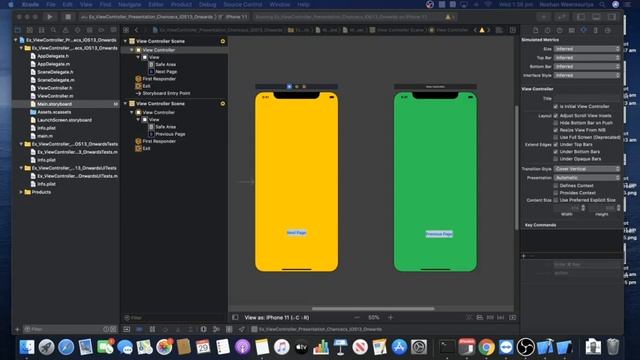This screenshot has height=360, width=640.
Task: Click View as: iPhone 11 device bar
Action: (x=277, y=317)
